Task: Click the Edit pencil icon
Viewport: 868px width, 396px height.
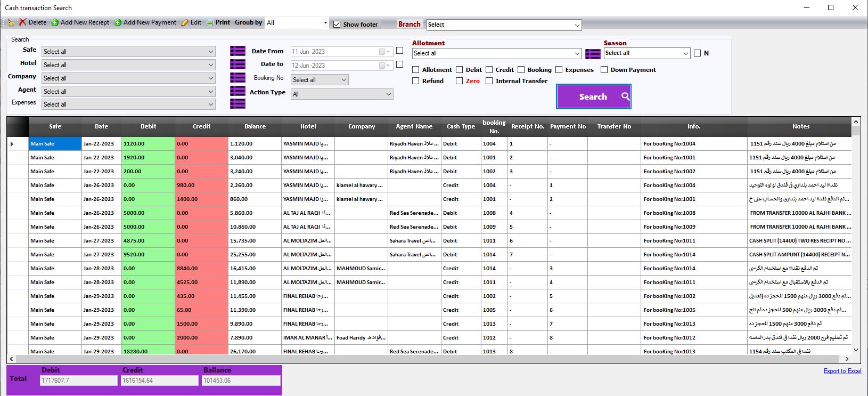Action: pos(185,22)
